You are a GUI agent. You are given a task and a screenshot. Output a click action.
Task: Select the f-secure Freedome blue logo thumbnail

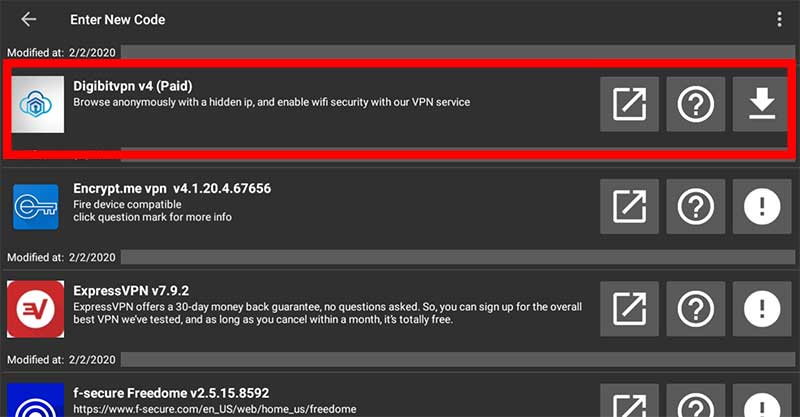[36, 400]
